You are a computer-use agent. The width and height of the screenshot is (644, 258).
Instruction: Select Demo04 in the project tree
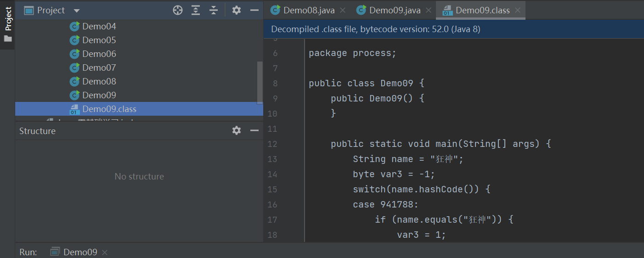99,27
